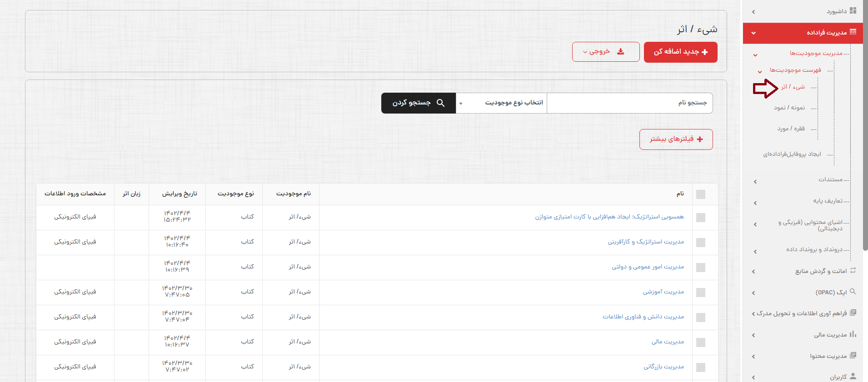The height and width of the screenshot is (382, 868).
Task: Click the content management icon in sidebar
Action: (853, 355)
